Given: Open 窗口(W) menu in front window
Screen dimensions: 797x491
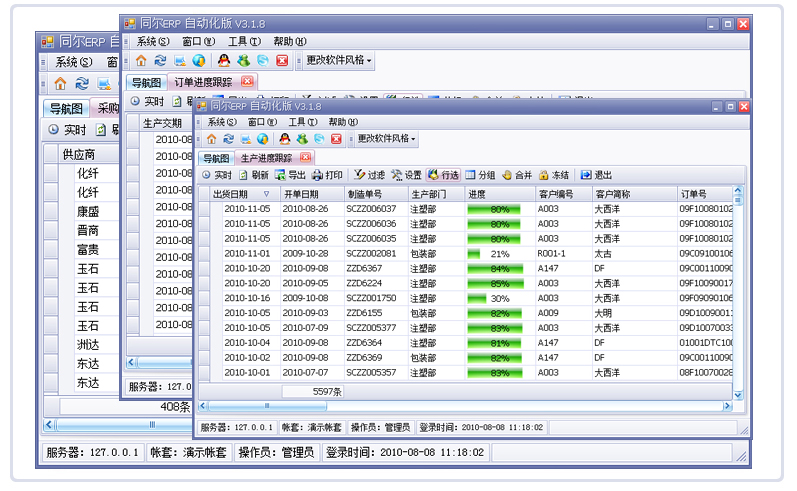Looking at the screenshot, I should 262,122.
